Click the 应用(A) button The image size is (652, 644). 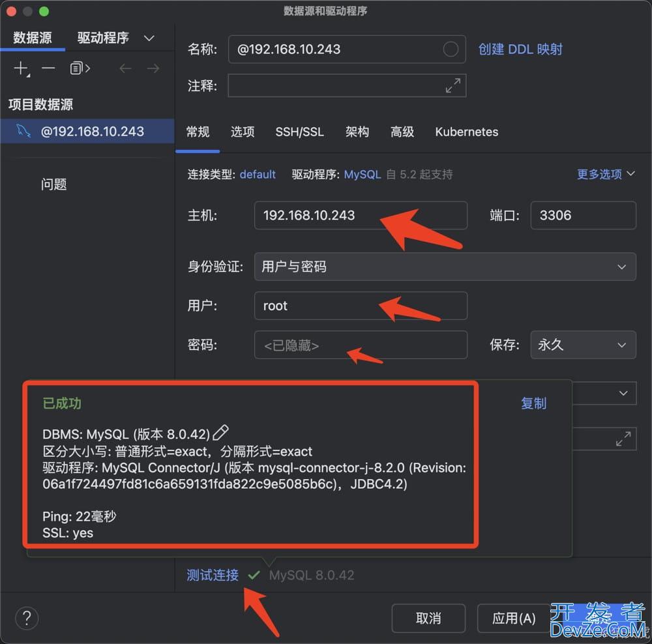(514, 618)
